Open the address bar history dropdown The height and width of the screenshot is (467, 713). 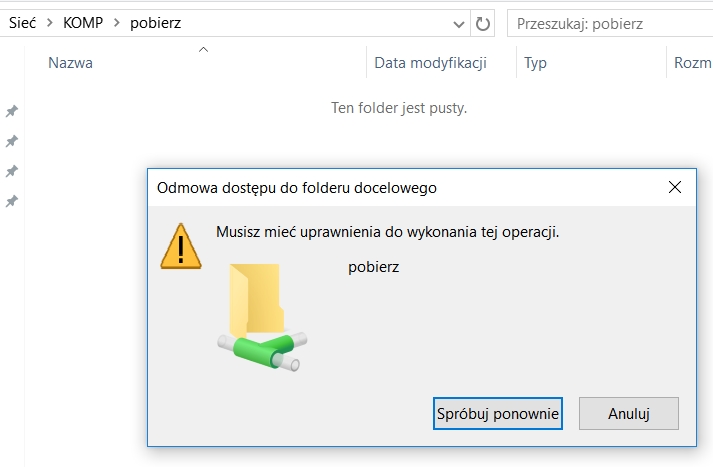point(459,24)
